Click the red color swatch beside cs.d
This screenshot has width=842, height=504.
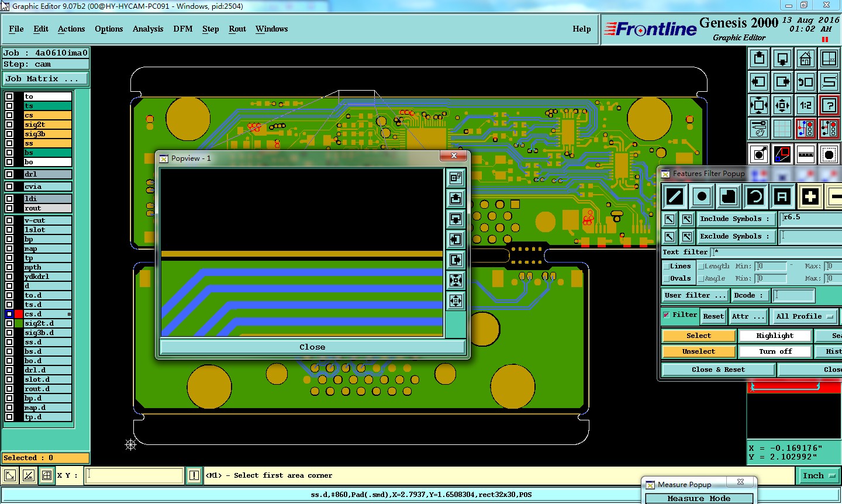coord(19,314)
